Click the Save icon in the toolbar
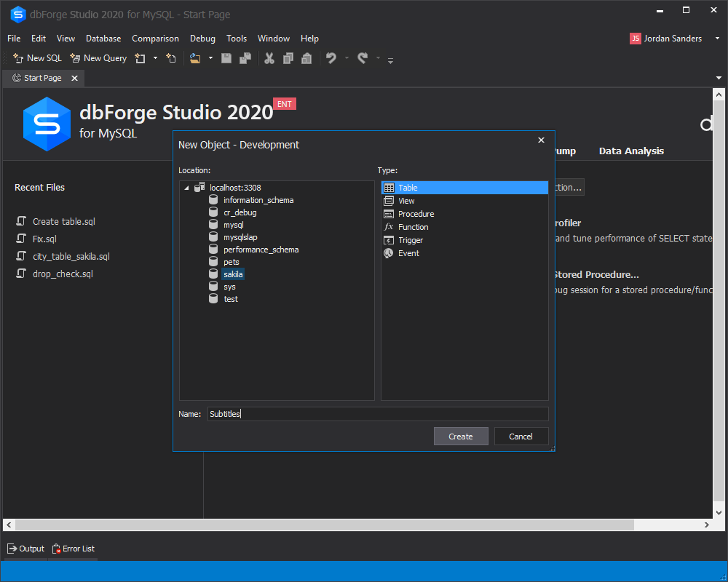Screen dimensions: 728x582 click(226, 58)
